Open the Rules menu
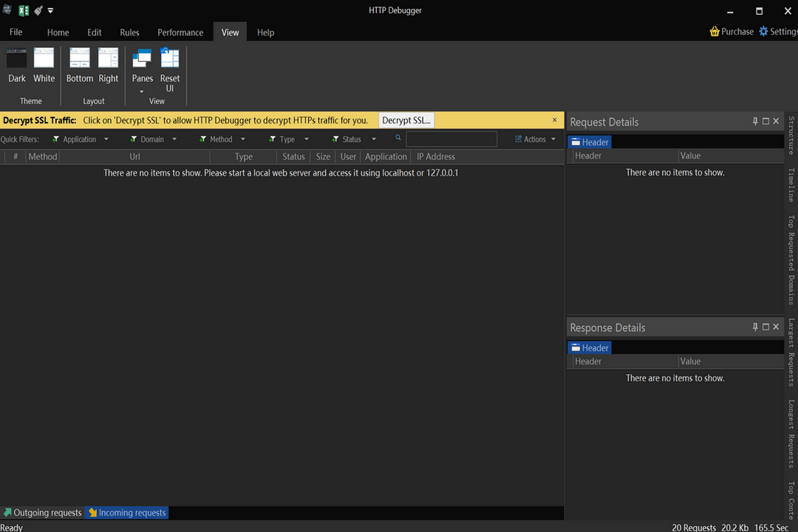 coord(129,32)
